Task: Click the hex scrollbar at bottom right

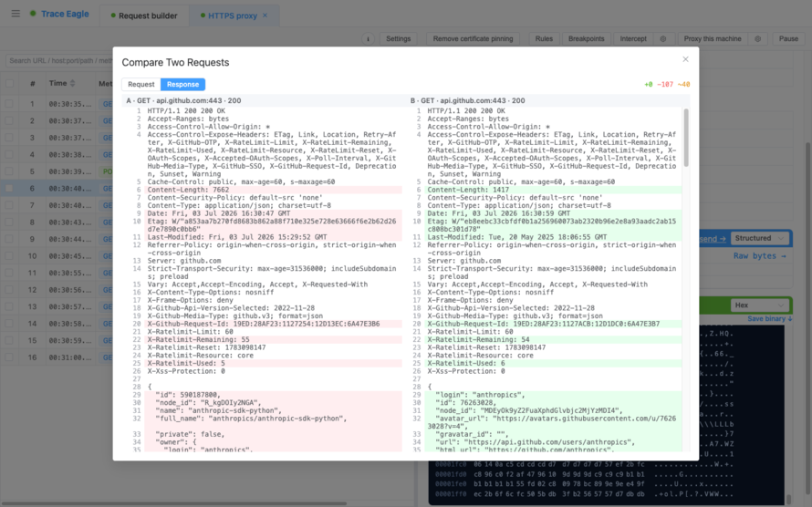Action: pyautogui.click(x=788, y=500)
